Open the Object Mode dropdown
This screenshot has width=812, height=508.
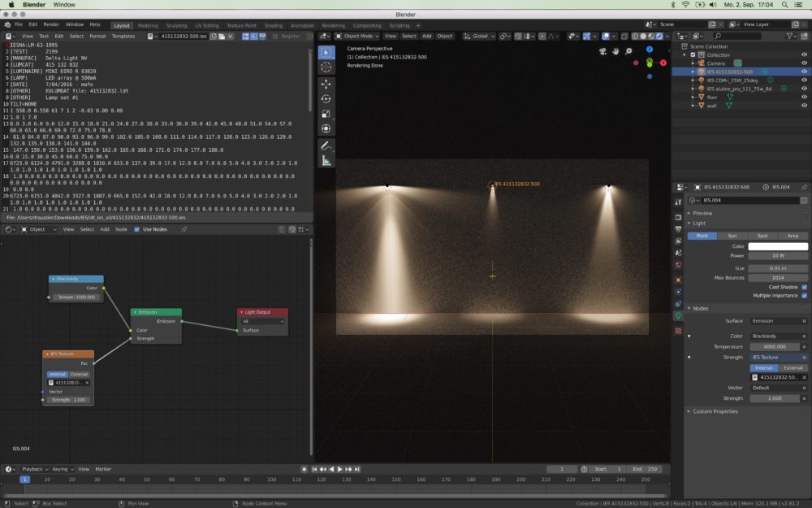coord(357,37)
